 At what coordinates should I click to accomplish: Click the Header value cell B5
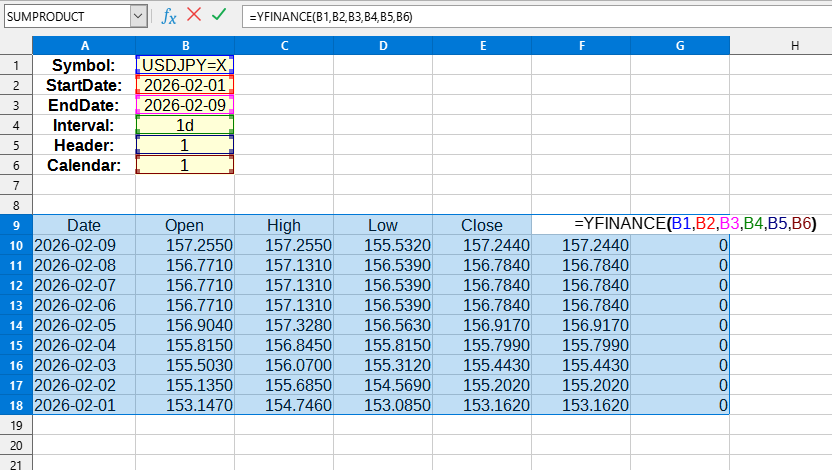[x=185, y=145]
